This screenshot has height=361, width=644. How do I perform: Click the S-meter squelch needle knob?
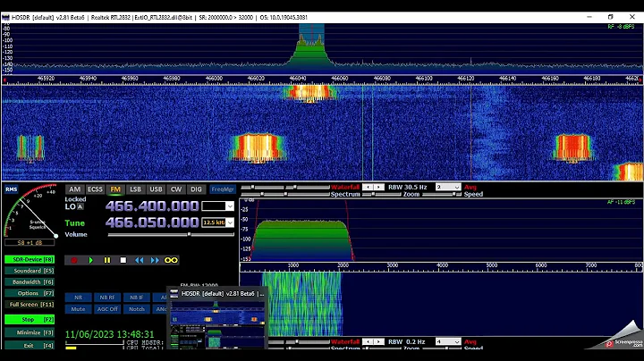(55, 236)
